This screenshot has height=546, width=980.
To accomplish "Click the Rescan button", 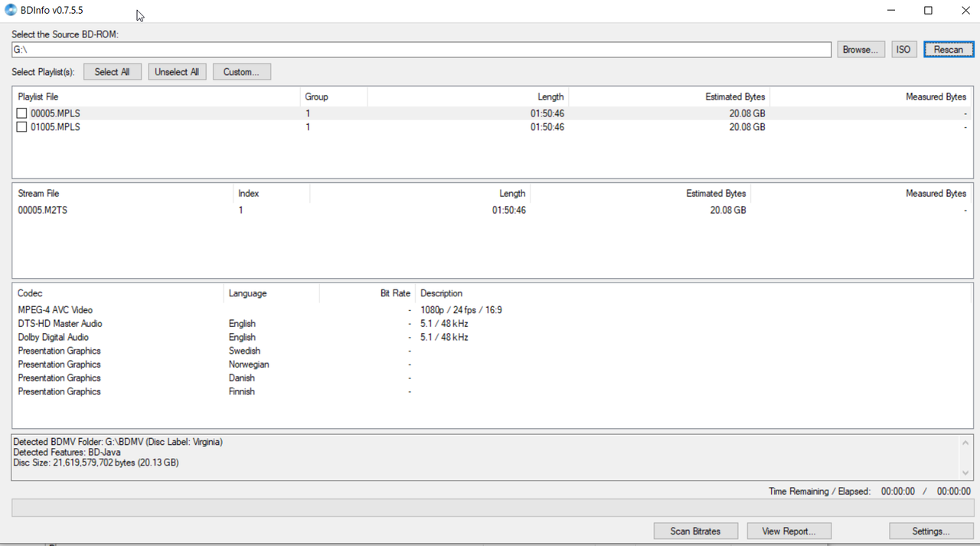I will tap(949, 50).
